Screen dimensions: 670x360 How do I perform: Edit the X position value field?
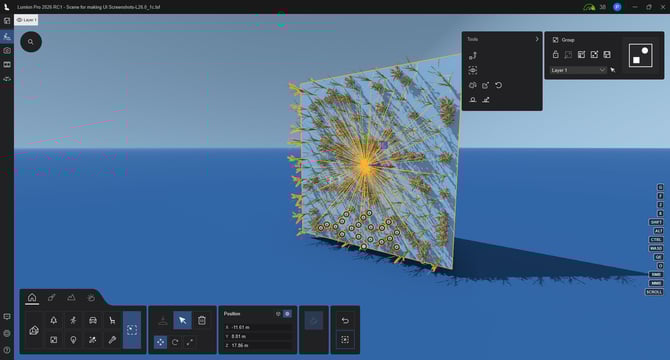pos(258,327)
